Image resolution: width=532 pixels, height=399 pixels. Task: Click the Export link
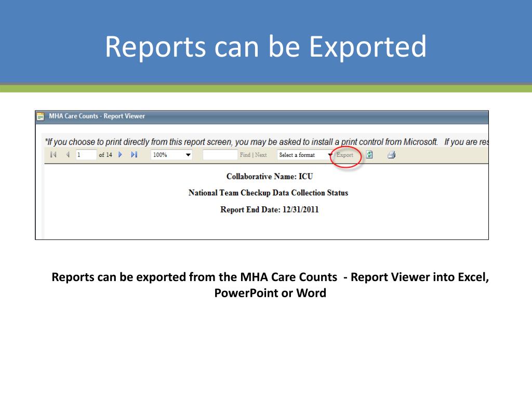[x=345, y=155]
